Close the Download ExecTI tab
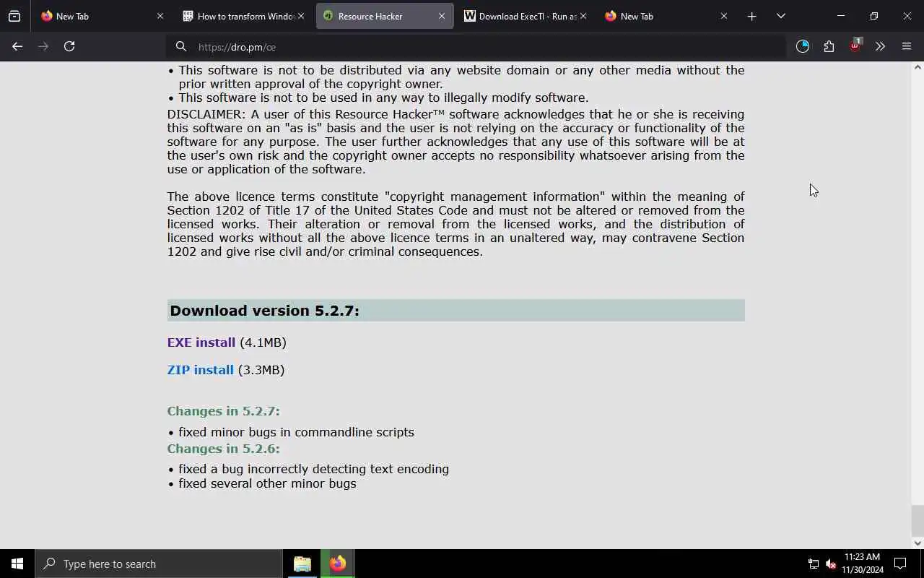Screen dimensions: 924x578 coord(583,16)
